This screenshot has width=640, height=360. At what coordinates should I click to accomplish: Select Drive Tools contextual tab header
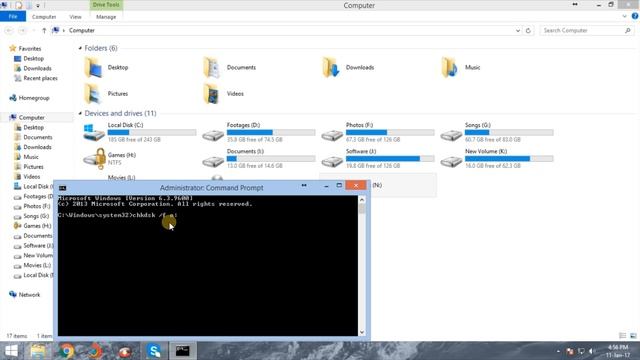106,5
